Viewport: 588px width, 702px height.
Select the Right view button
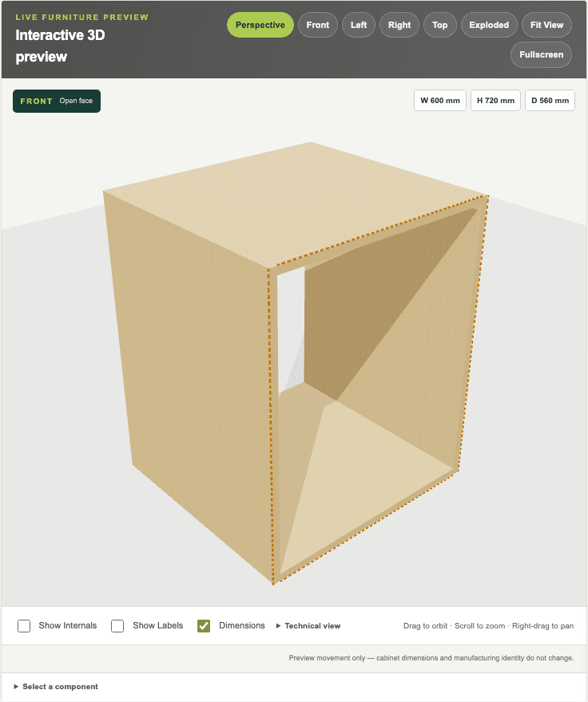399,25
